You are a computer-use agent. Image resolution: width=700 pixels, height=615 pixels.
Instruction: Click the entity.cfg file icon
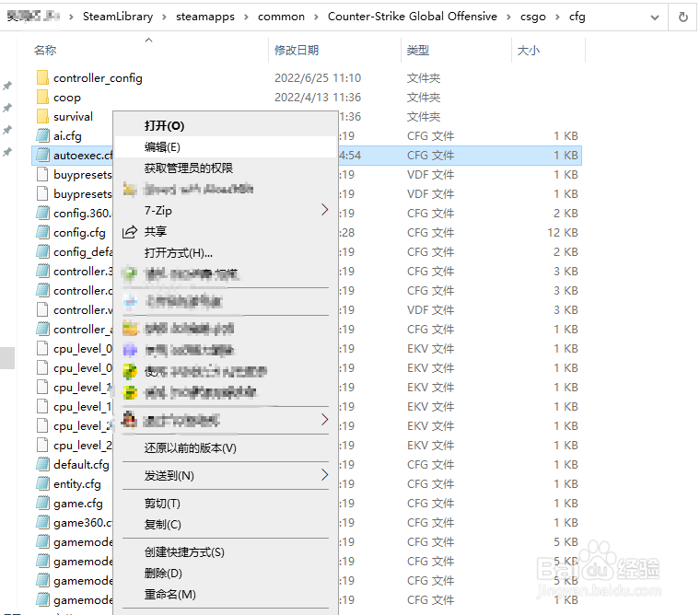[x=42, y=483]
